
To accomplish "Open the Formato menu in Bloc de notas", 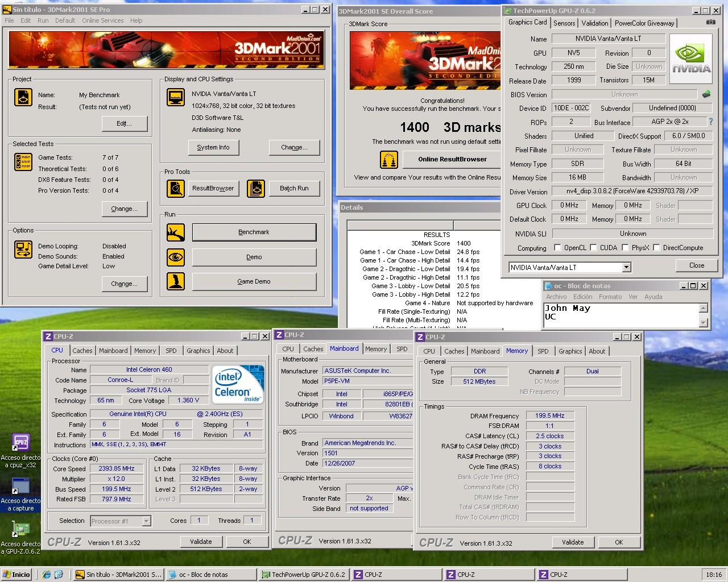I will [x=610, y=297].
